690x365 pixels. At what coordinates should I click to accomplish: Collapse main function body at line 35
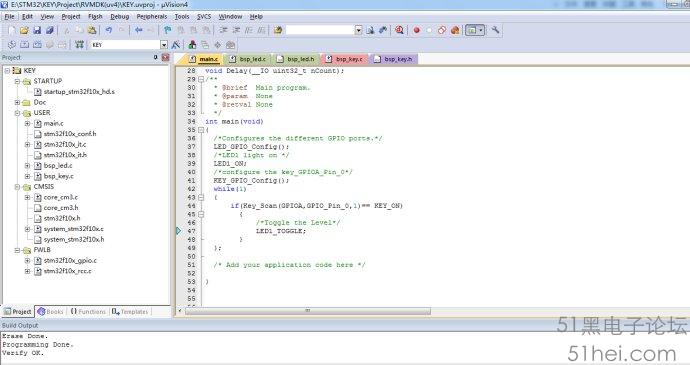point(201,130)
